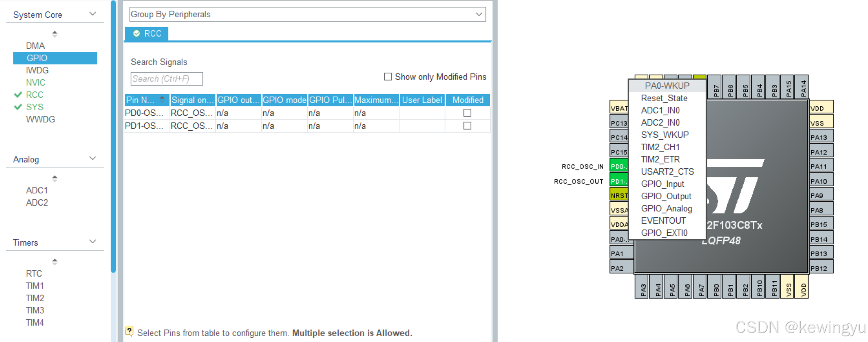
Task: Choose TIM2_CH1 from pin menu
Action: 660,147
